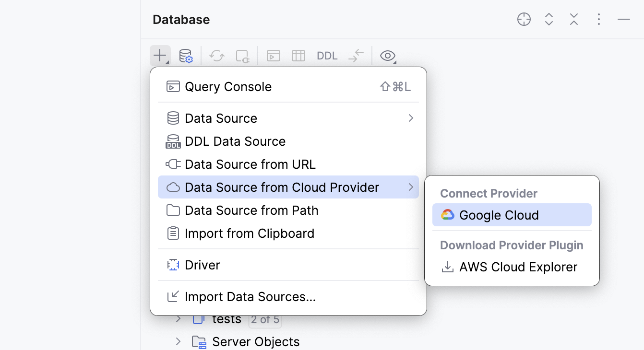Open the add new item plus menu

click(x=160, y=55)
